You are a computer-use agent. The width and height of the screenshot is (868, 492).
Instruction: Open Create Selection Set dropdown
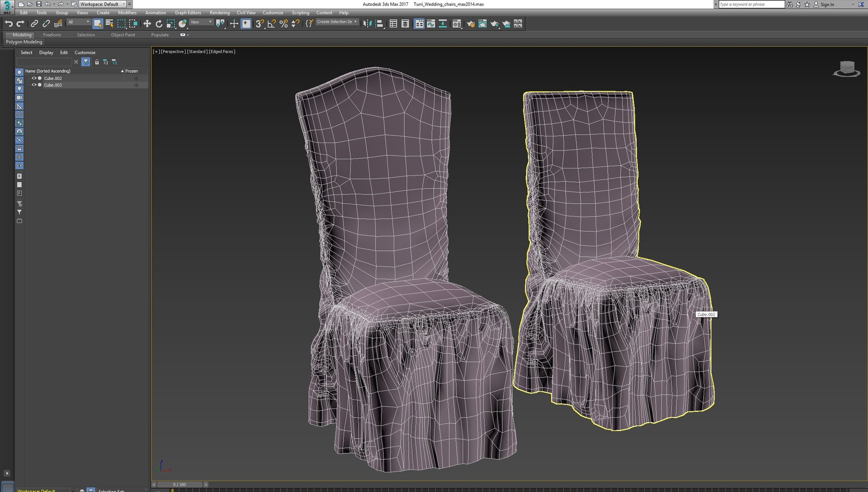click(x=337, y=22)
